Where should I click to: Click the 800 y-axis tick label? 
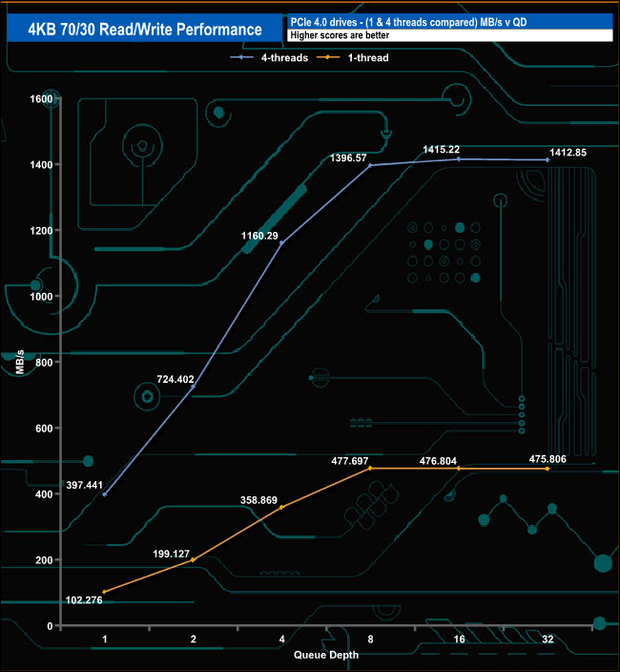tap(44, 363)
